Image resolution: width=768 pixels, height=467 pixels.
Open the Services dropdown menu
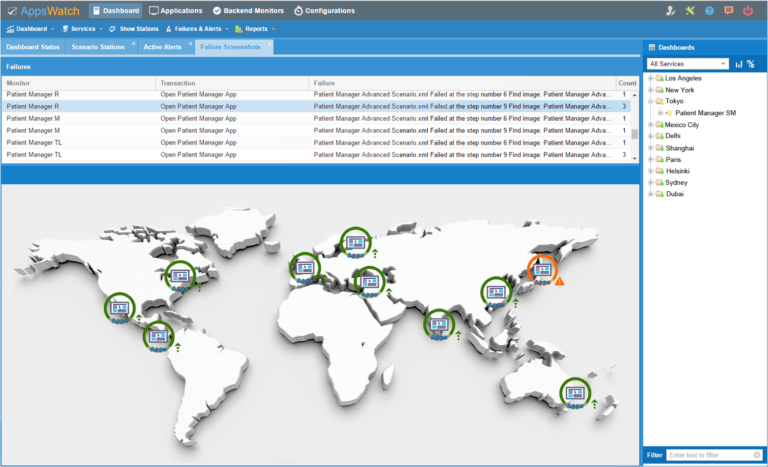[x=82, y=29]
